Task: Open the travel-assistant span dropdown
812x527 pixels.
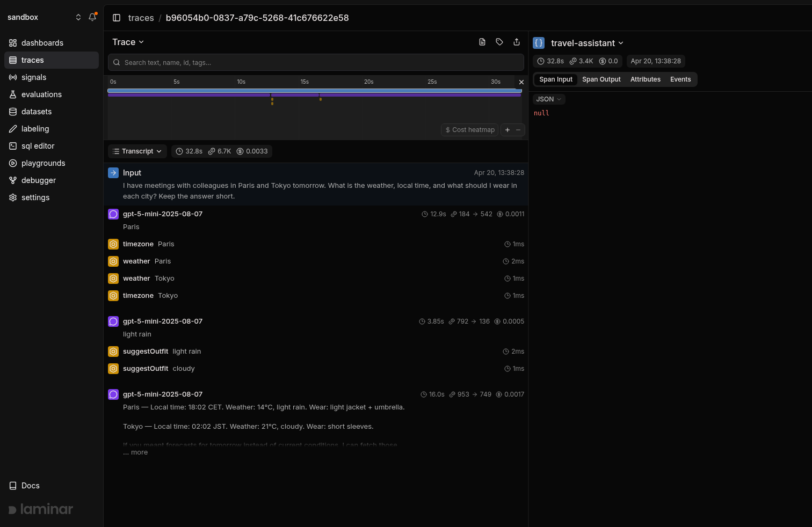Action: (x=587, y=43)
